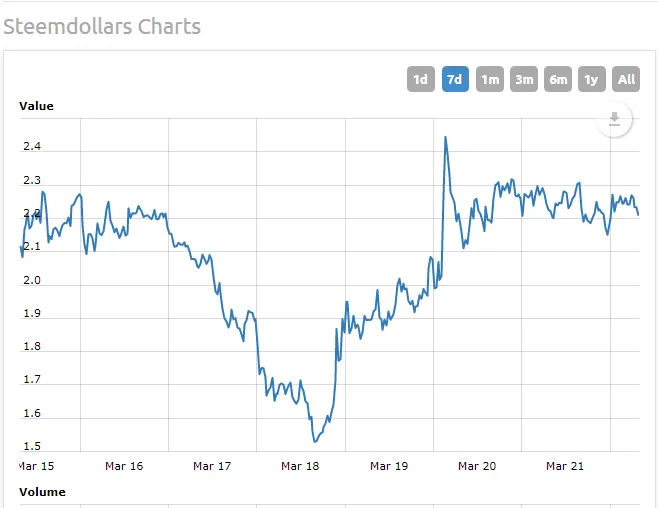The image size is (658, 508).
Task: Open the chart download/export menu icon
Action: click(x=615, y=120)
